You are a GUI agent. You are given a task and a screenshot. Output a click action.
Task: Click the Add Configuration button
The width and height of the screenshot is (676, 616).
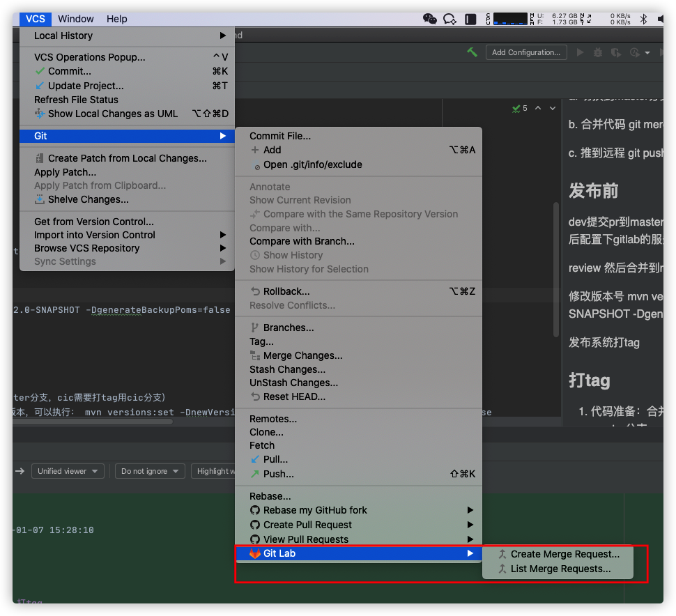[525, 52]
